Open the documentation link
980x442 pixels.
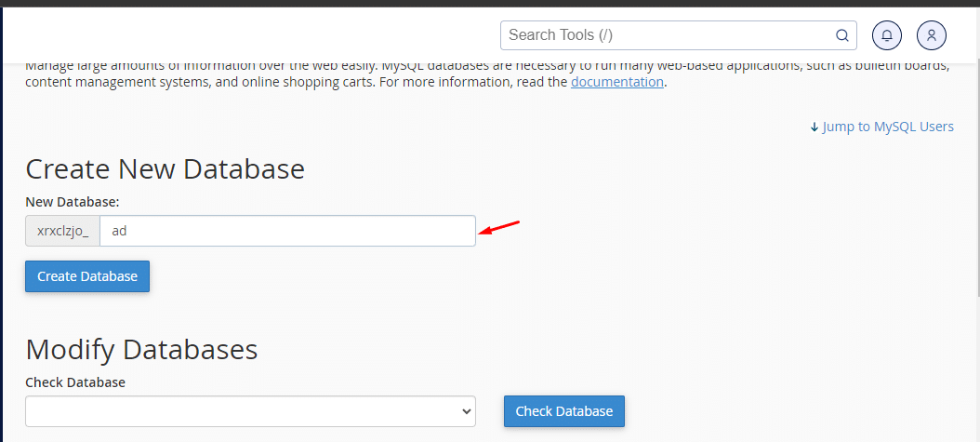coord(617,82)
